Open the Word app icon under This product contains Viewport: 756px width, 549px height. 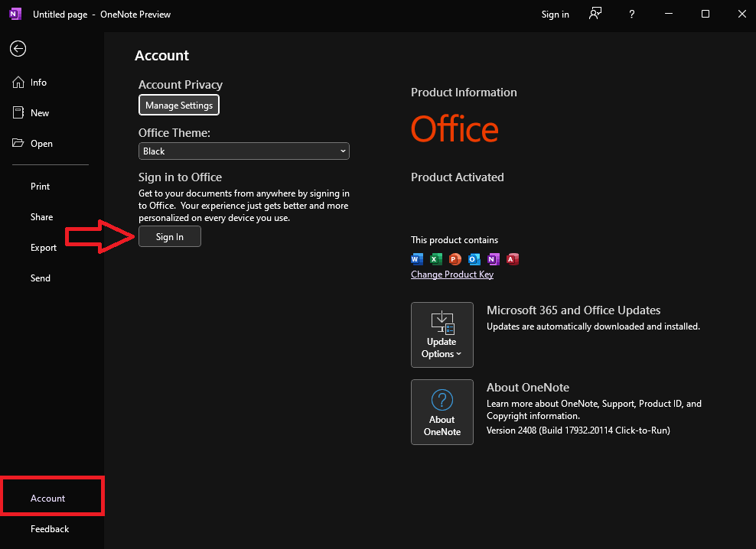point(416,259)
